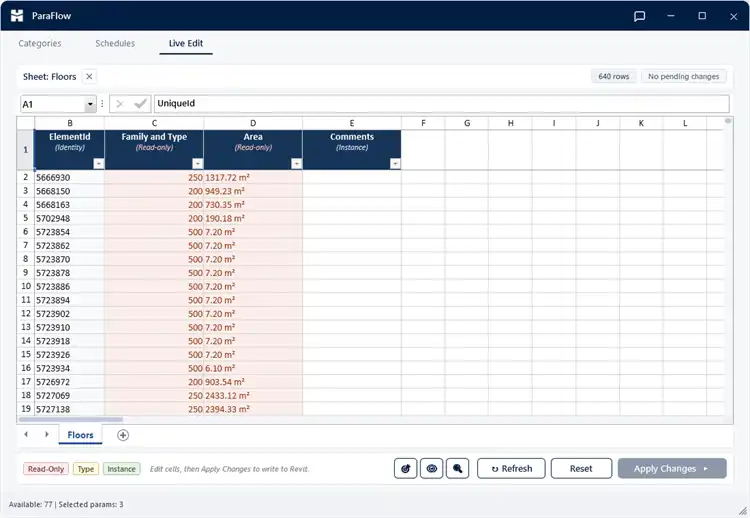Select column header D

[x=253, y=123]
